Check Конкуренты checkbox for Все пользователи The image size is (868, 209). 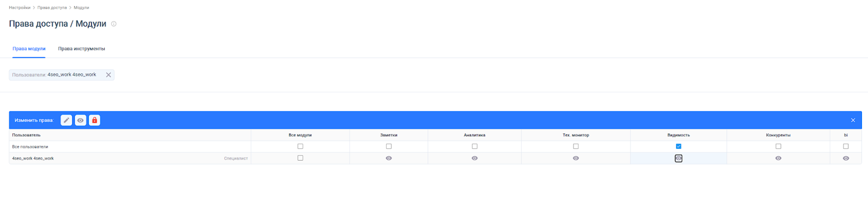pos(778,147)
